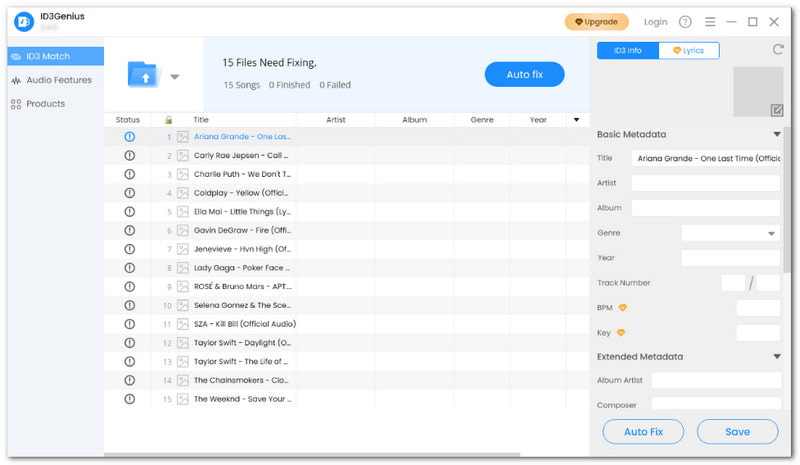
Task: Open the ID3 Match section
Action: pyautogui.click(x=55, y=56)
